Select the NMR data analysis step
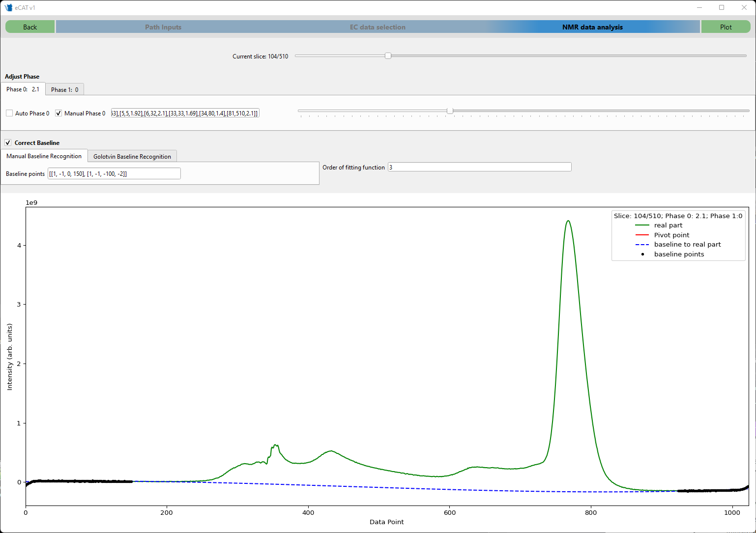The width and height of the screenshot is (756, 533). pos(592,27)
